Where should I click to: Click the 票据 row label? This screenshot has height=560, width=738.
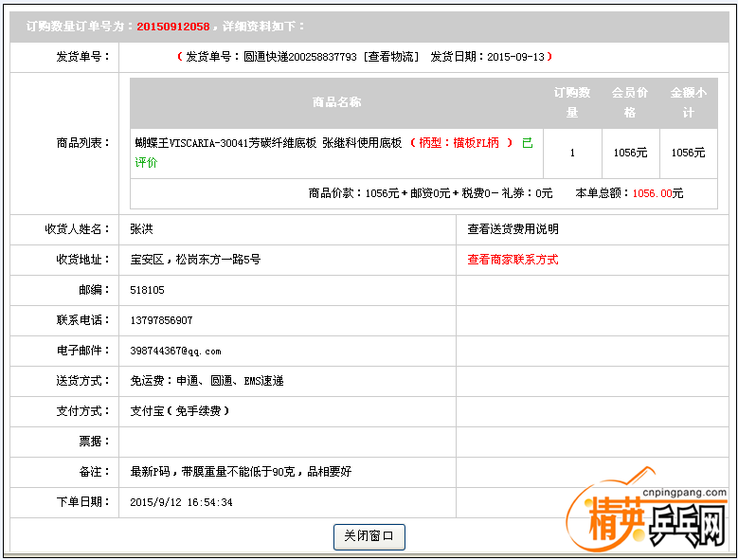(x=94, y=442)
